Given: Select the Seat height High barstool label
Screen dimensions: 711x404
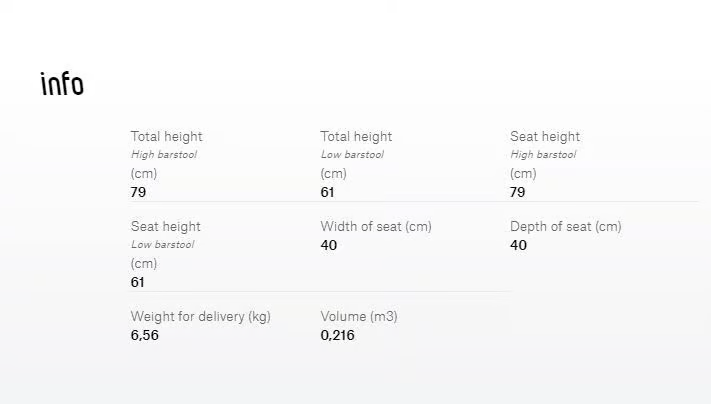Looking at the screenshot, I should point(545,155).
